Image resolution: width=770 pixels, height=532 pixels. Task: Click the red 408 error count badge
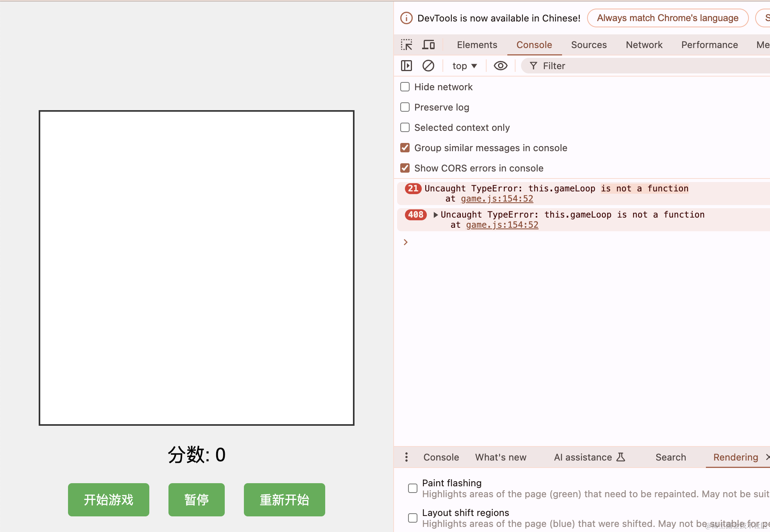point(415,214)
